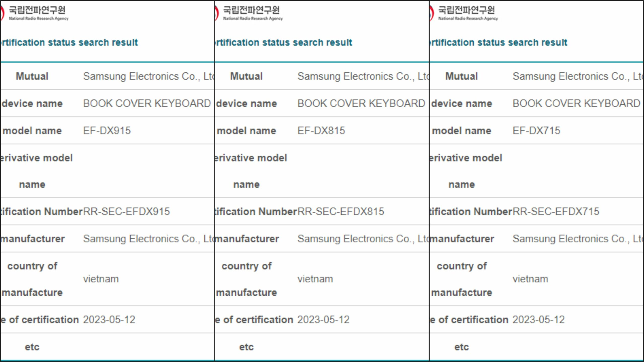This screenshot has height=362, width=644.
Task: Click vietnam country value in middle panel
Action: tap(315, 279)
